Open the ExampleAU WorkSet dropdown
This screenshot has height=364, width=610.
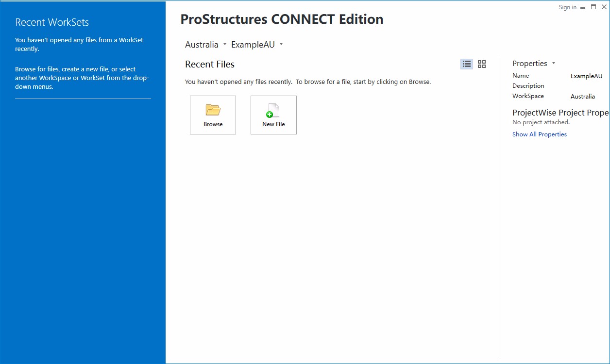[281, 44]
